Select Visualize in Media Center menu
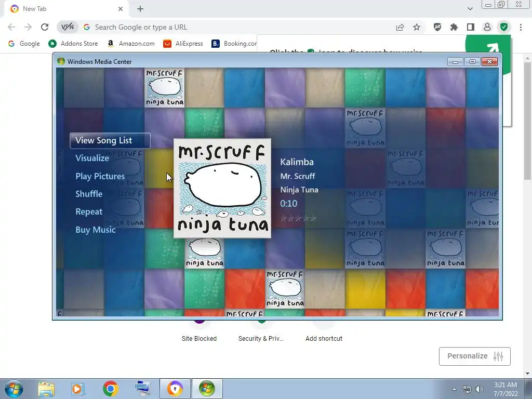The image size is (532, 399). coord(92,158)
